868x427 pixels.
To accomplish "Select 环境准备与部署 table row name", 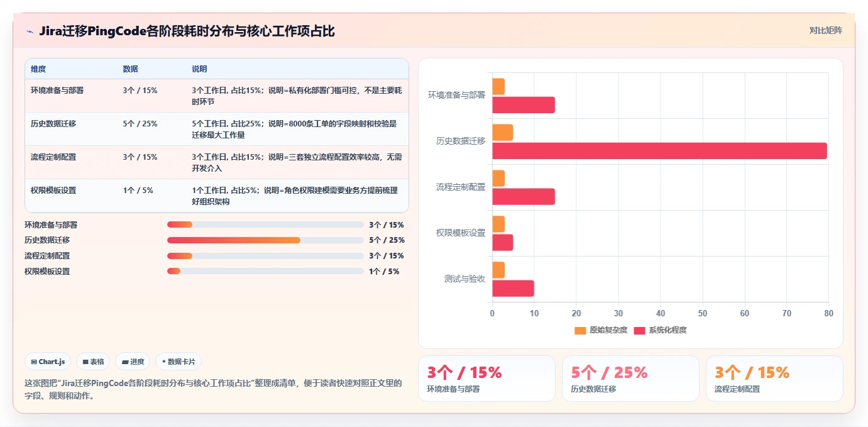I will [x=57, y=91].
